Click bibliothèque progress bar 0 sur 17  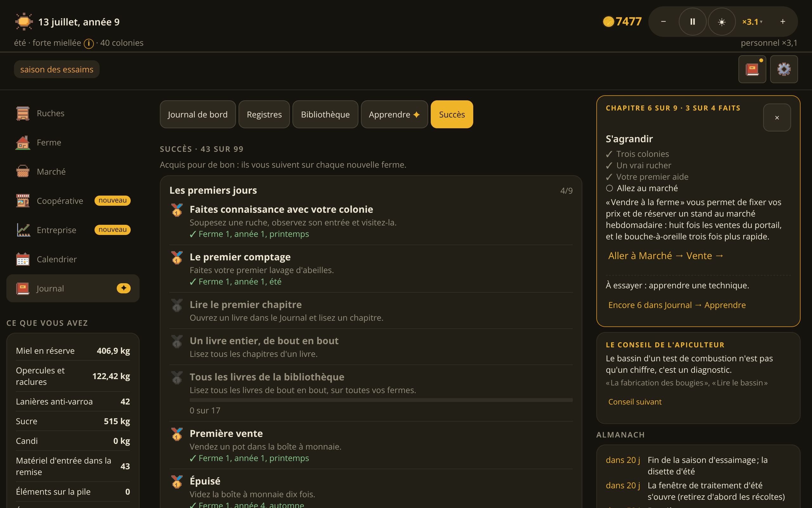pos(381,400)
